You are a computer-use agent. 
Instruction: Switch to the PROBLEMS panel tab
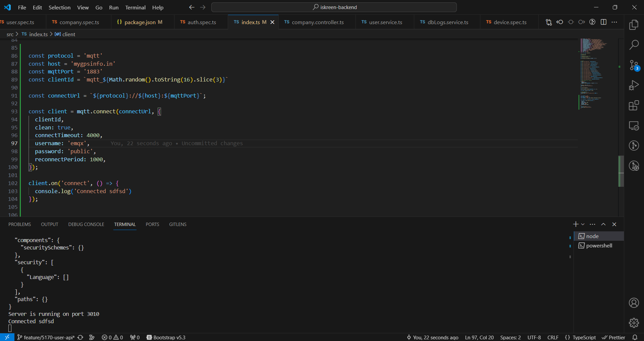[x=19, y=224]
